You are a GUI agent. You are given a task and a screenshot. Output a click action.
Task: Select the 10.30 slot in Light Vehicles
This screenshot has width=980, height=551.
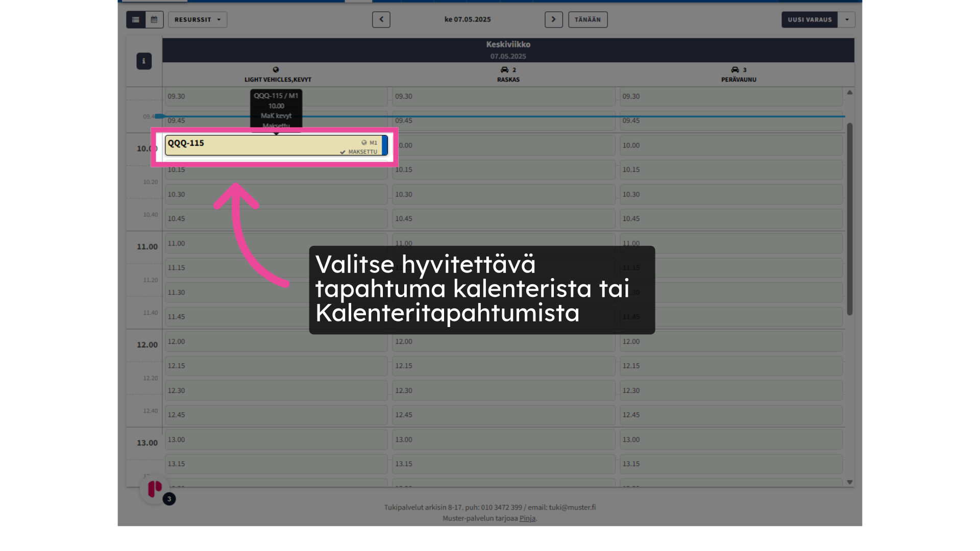coord(276,194)
